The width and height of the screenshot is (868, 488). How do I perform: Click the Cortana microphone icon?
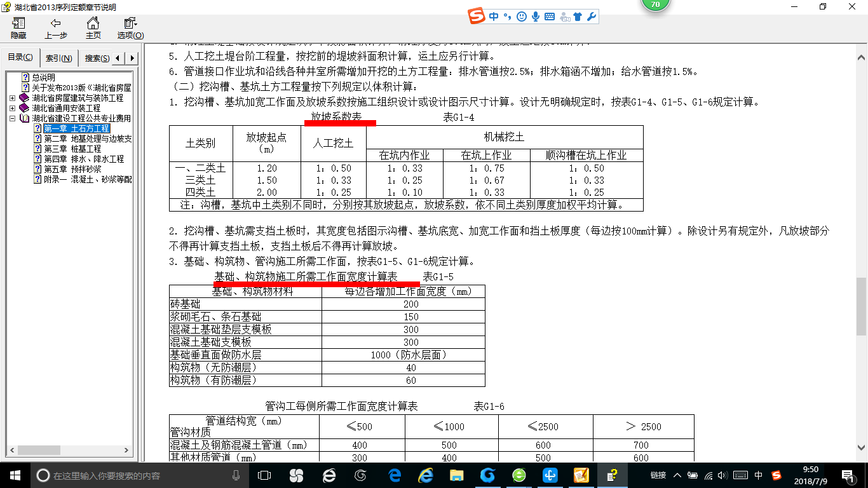[x=236, y=475]
